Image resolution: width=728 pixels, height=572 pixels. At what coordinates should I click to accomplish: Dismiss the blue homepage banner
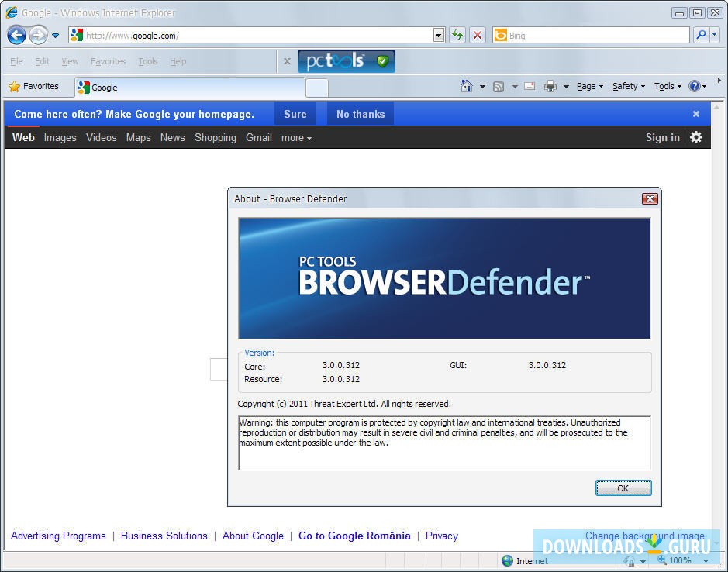(696, 114)
